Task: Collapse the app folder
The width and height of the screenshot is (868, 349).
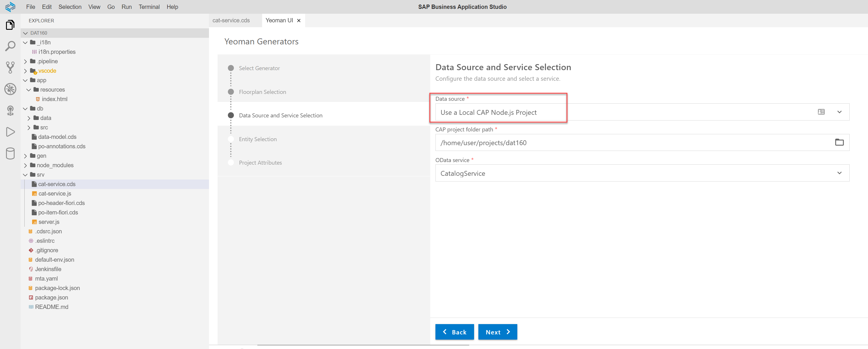Action: [25, 80]
